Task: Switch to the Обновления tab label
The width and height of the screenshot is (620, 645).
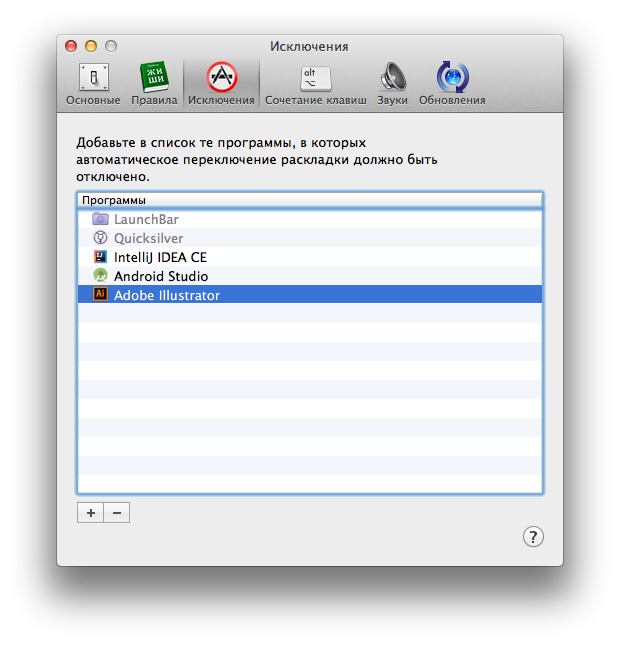Action: [x=452, y=100]
